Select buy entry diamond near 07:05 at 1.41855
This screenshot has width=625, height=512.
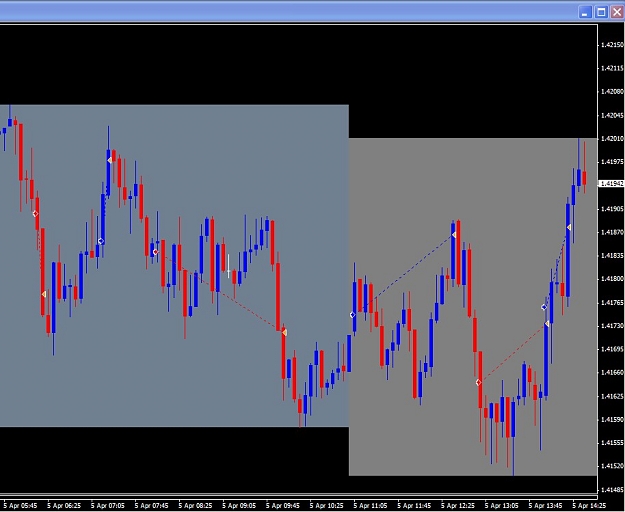pos(101,241)
